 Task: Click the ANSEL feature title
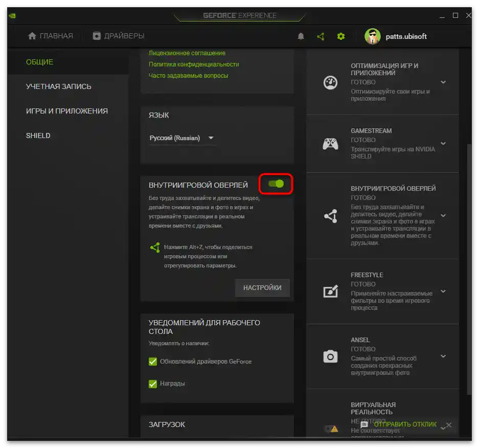pyautogui.click(x=360, y=340)
